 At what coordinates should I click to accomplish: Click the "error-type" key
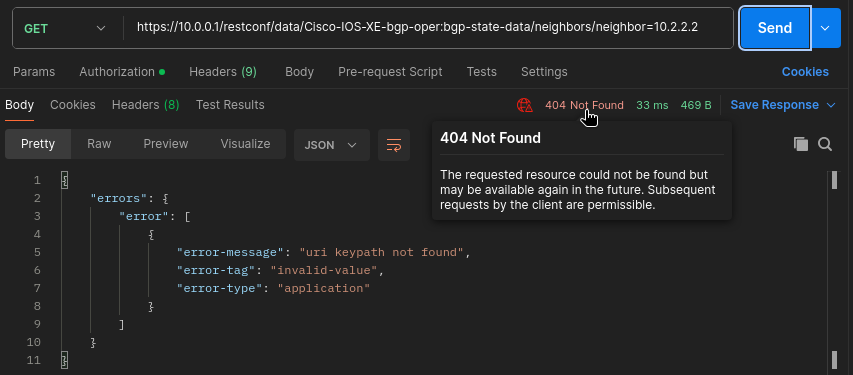[220, 288]
